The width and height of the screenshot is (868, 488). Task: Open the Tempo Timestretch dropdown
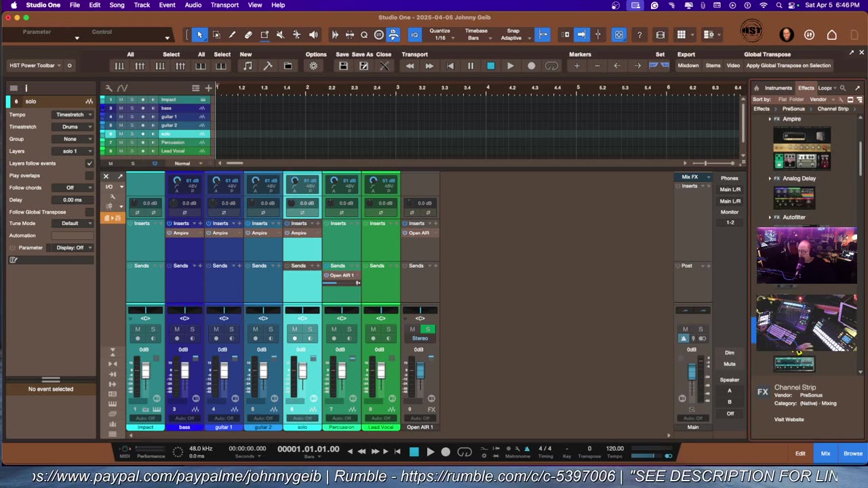pyautogui.click(x=73, y=115)
